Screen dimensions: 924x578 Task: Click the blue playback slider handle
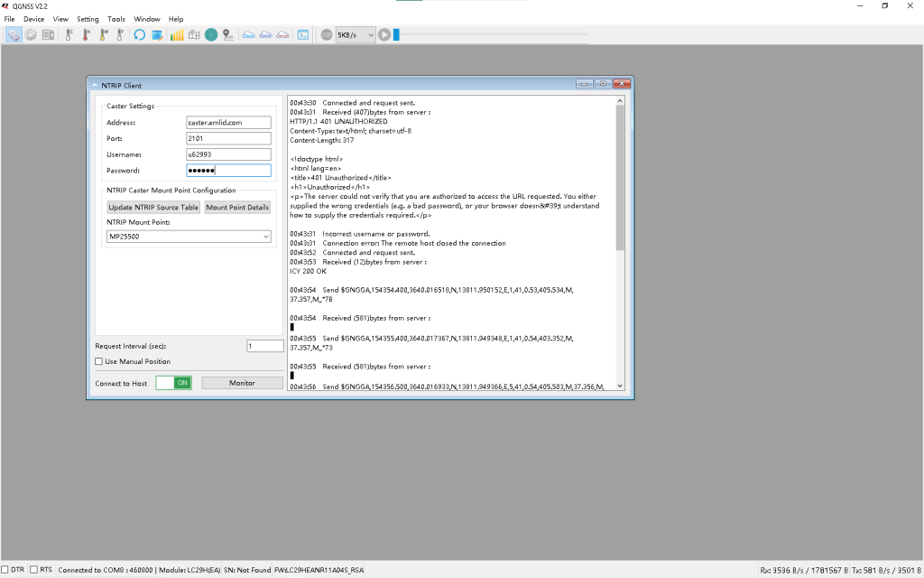click(x=396, y=35)
